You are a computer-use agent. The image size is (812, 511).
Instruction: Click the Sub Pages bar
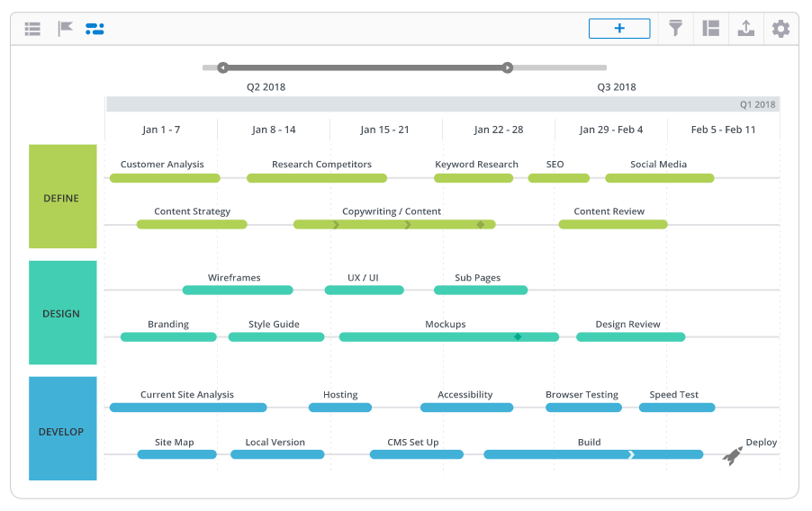pyautogui.click(x=481, y=291)
